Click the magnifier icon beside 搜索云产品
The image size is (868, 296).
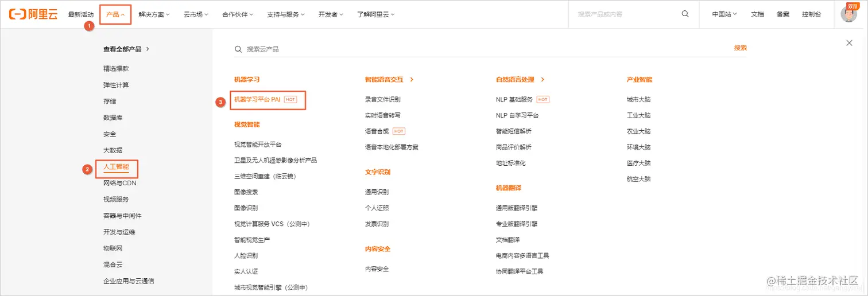pos(238,49)
